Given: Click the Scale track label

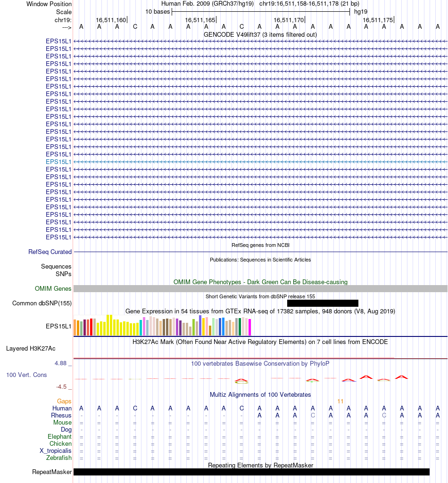Looking at the screenshot, I should (64, 12).
